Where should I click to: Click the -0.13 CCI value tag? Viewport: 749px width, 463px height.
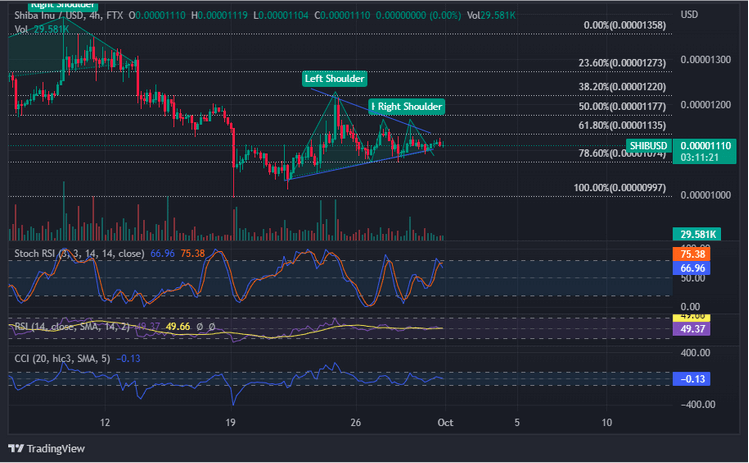point(691,379)
